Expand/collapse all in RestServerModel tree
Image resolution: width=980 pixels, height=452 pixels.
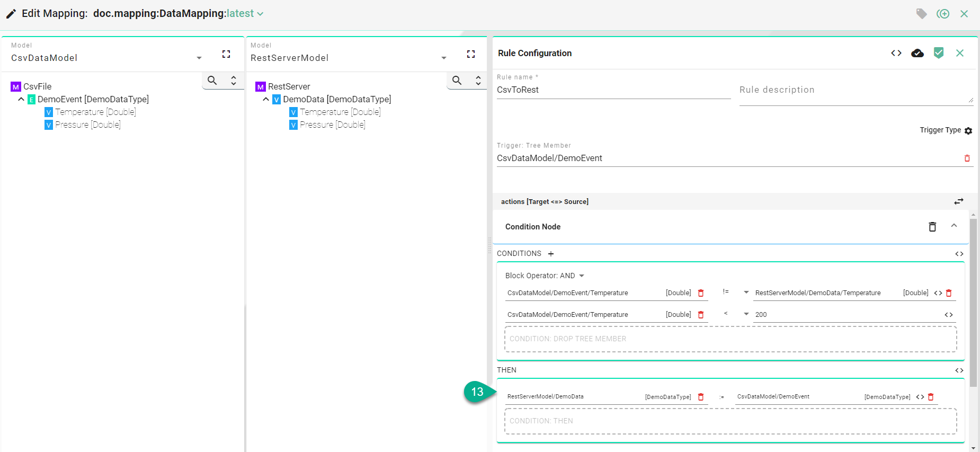pyautogui.click(x=478, y=81)
